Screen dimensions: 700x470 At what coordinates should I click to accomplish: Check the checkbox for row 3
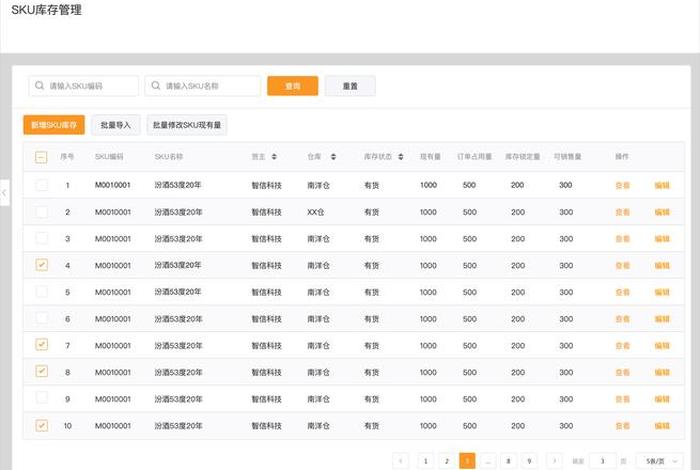pos(42,238)
